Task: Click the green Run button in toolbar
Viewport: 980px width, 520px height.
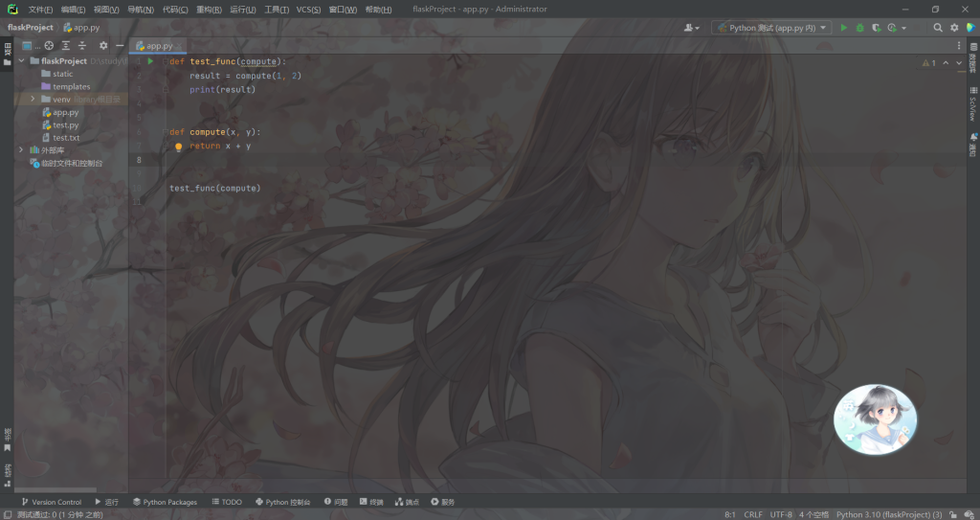Action: click(843, 28)
